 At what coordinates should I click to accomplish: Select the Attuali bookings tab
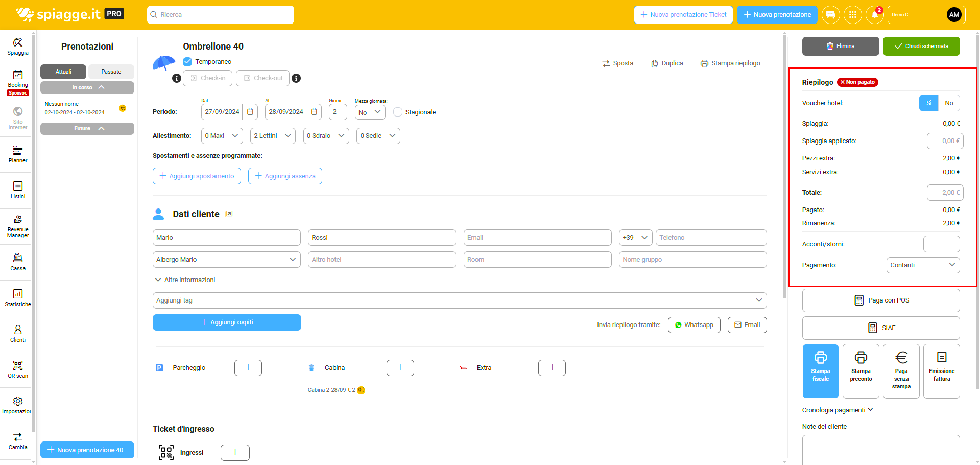63,72
